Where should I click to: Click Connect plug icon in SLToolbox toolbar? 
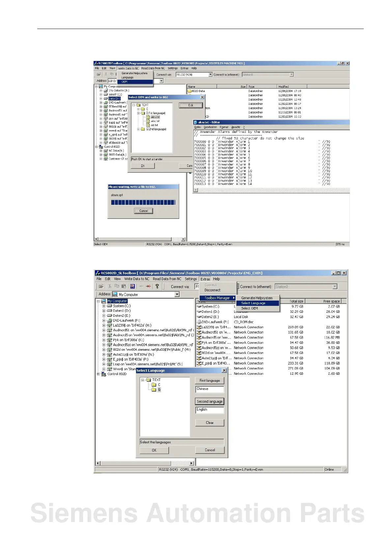(x=141, y=286)
